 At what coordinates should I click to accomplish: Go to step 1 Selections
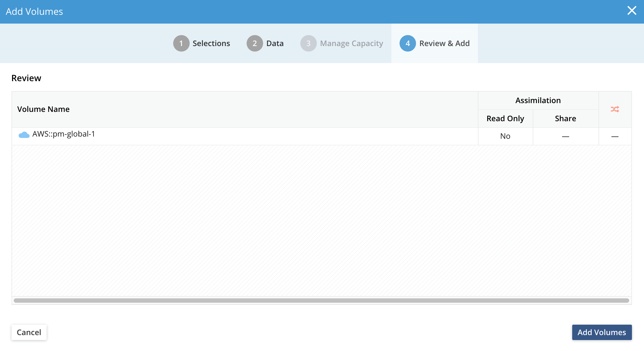(x=202, y=43)
